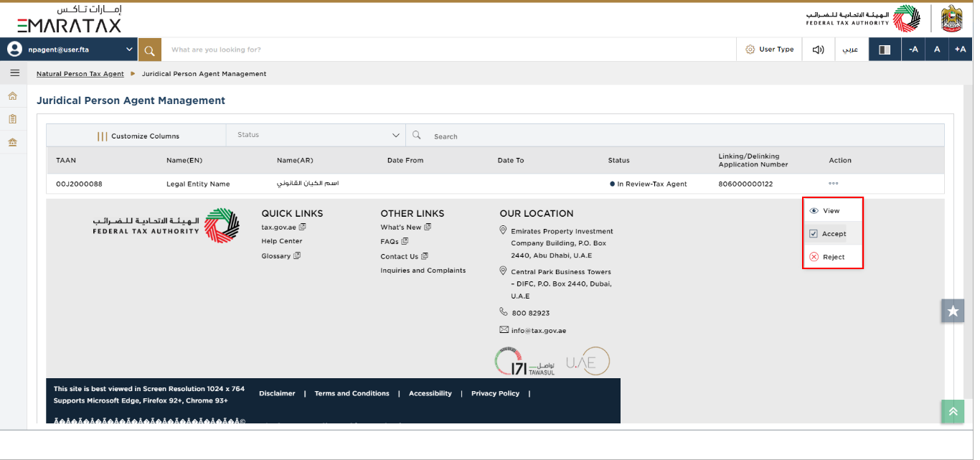Click the user avatar icon

pyautogui.click(x=14, y=50)
